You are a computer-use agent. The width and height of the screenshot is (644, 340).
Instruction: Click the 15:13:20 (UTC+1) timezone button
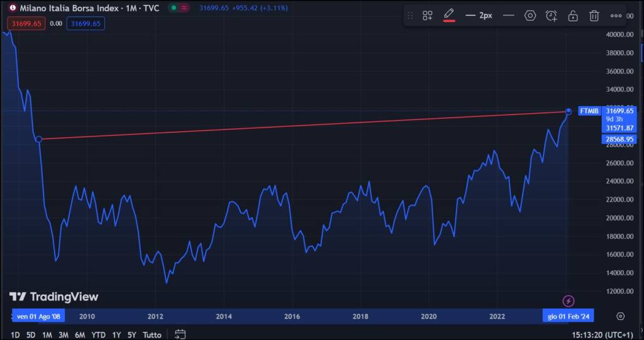click(602, 335)
